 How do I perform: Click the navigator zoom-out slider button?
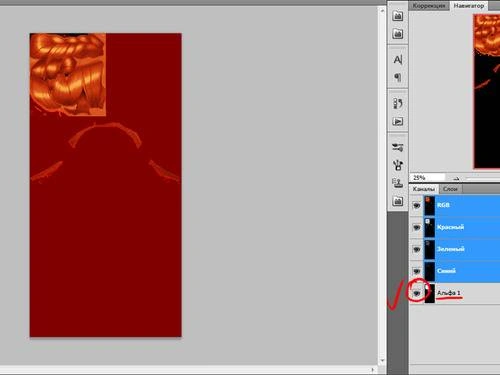[456, 178]
